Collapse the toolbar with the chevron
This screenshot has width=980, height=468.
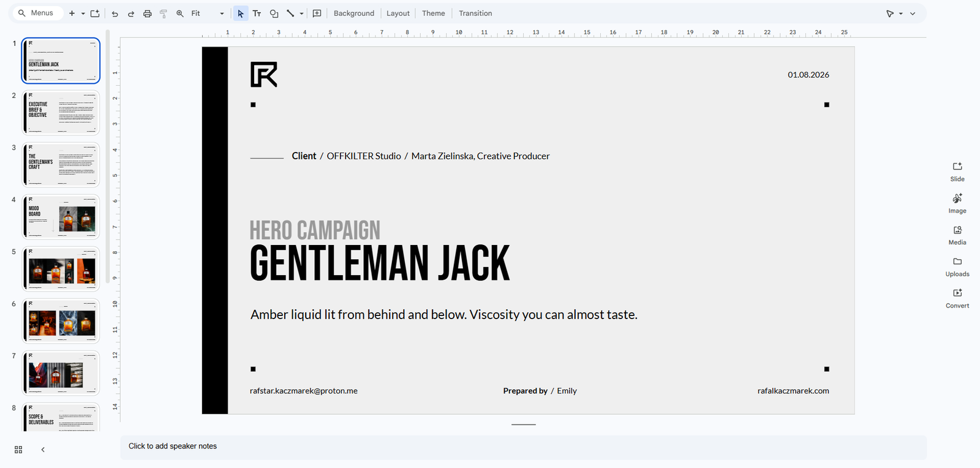pos(913,13)
